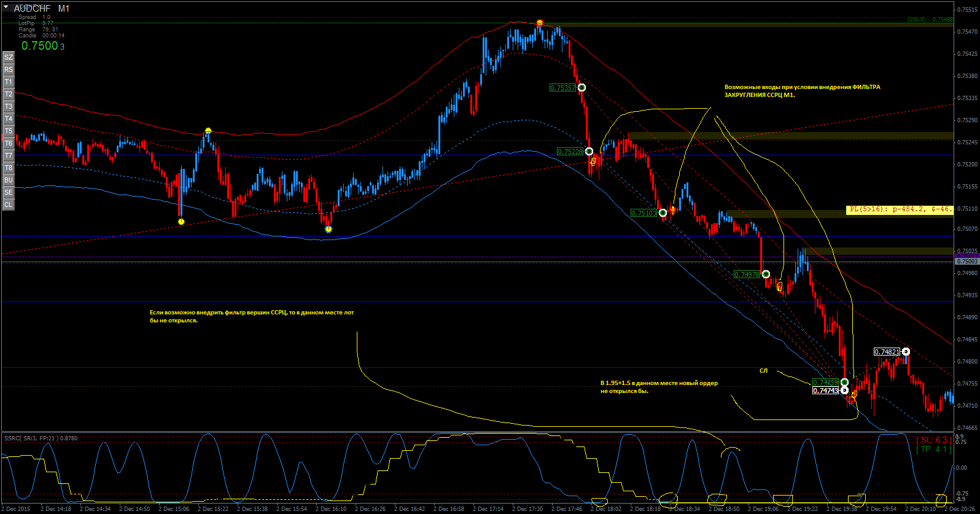Screen dimensions: 980x514
Task: Click the yellow СЛ label
Action: coord(763,371)
